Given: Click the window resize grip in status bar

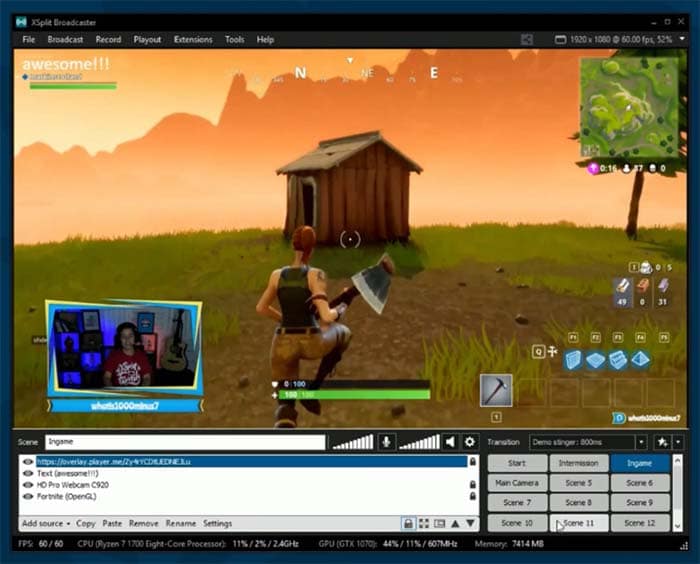Looking at the screenshot, I should pyautogui.click(x=683, y=545).
